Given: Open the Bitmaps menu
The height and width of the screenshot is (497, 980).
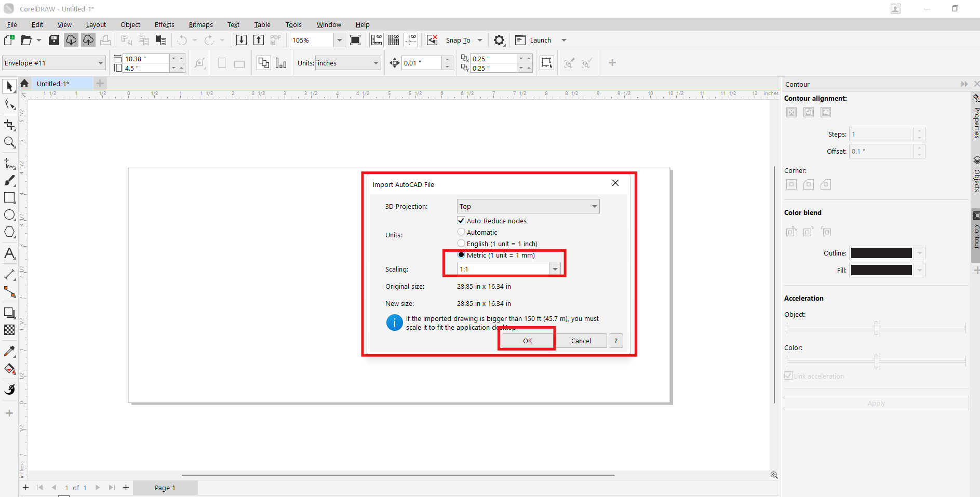Looking at the screenshot, I should click(x=201, y=24).
